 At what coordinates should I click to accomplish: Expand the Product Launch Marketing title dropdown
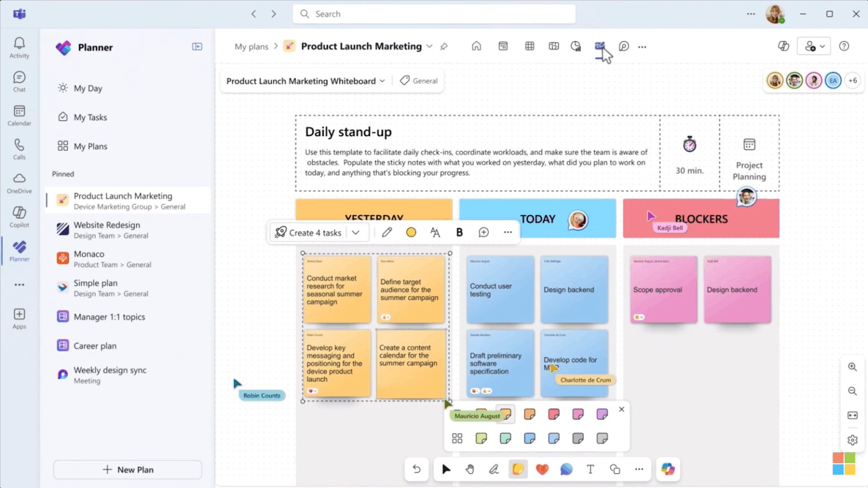coord(429,46)
